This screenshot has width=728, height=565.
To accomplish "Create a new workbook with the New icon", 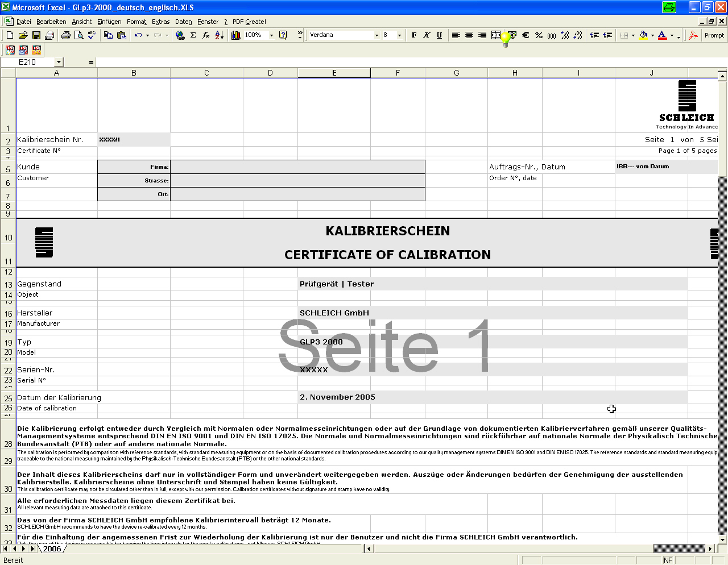I will [x=10, y=35].
